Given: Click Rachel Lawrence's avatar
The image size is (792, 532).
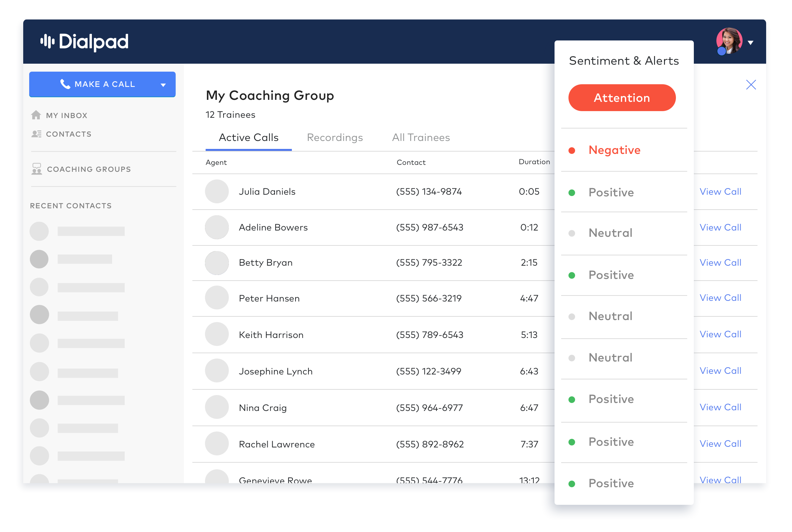Looking at the screenshot, I should pyautogui.click(x=217, y=443).
